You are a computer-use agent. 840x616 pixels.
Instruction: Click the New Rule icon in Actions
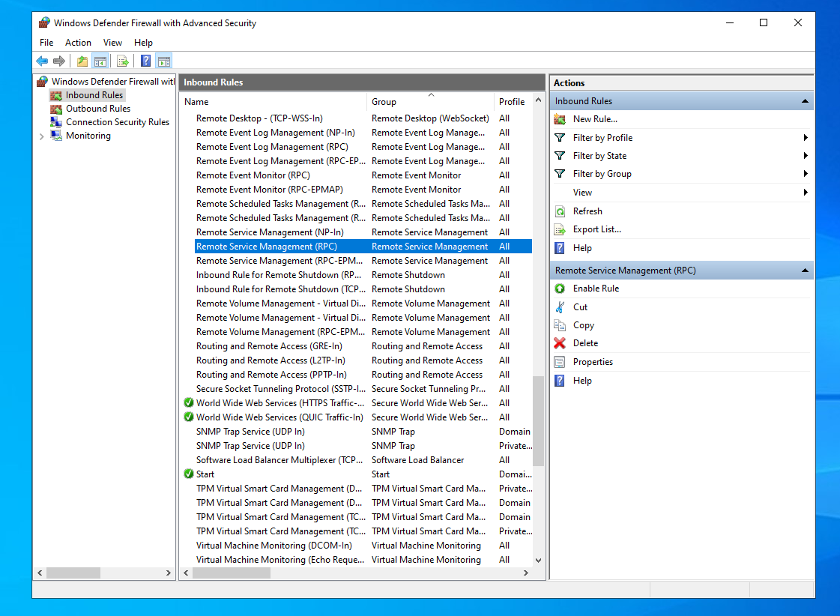point(560,119)
